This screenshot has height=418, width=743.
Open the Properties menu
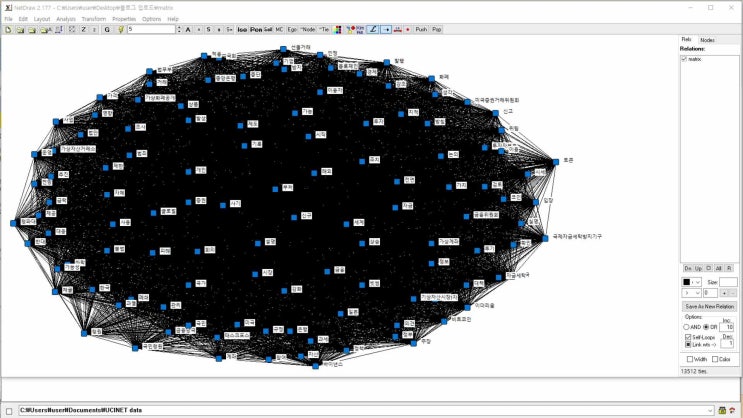pyautogui.click(x=124, y=19)
